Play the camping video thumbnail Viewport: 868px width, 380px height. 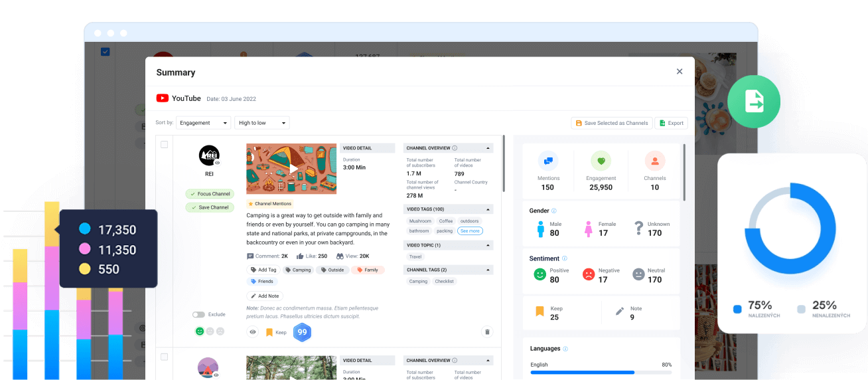click(291, 169)
